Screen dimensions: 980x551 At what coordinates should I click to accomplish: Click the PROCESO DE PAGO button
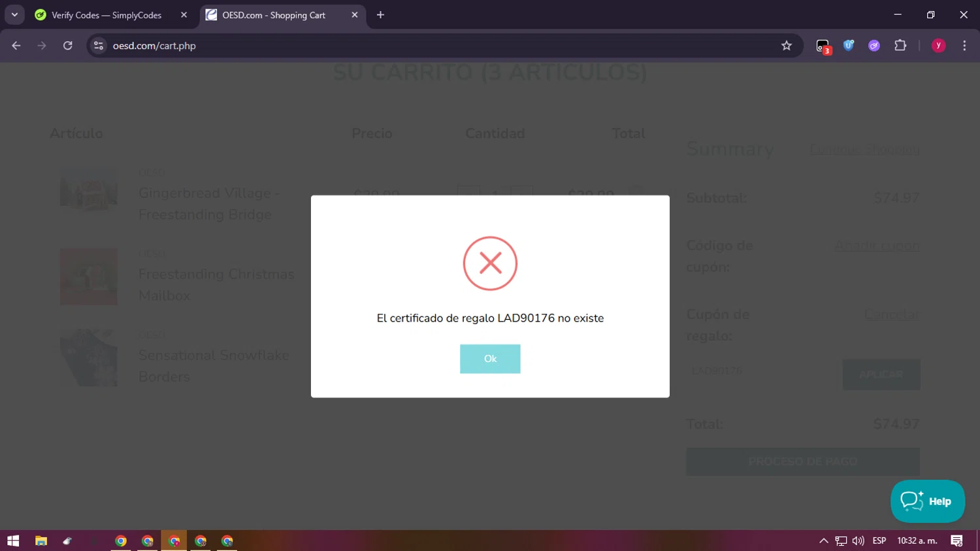click(803, 461)
